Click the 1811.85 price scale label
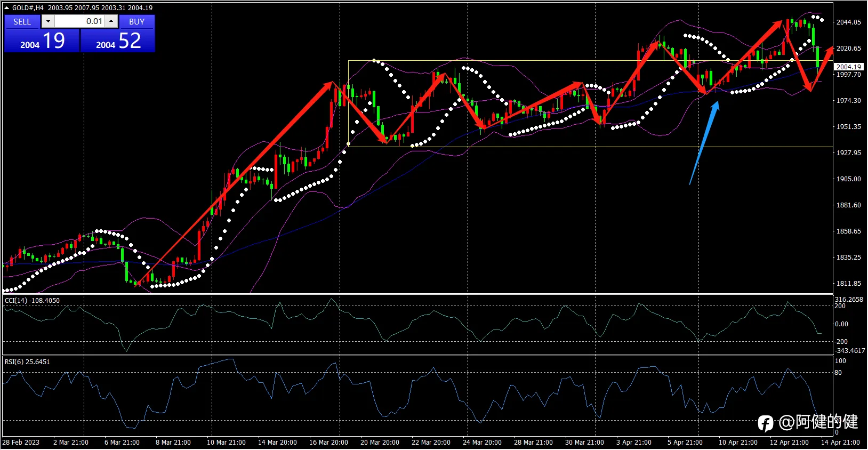Image resolution: width=868 pixels, height=450 pixels. [x=849, y=284]
